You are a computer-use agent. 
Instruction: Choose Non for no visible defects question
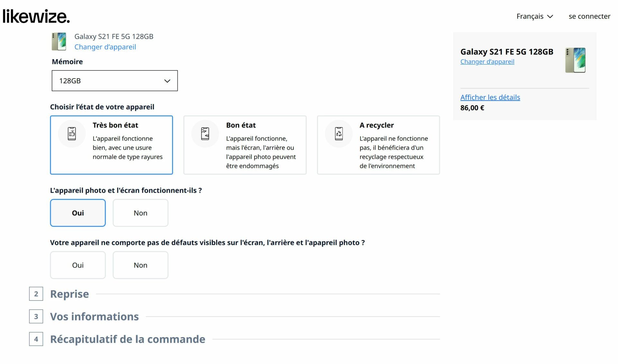(140, 265)
